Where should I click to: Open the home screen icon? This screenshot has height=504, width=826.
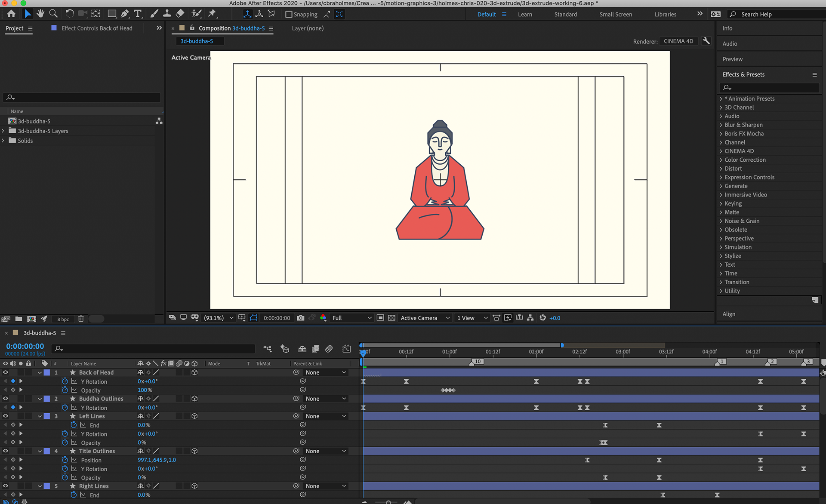12,14
